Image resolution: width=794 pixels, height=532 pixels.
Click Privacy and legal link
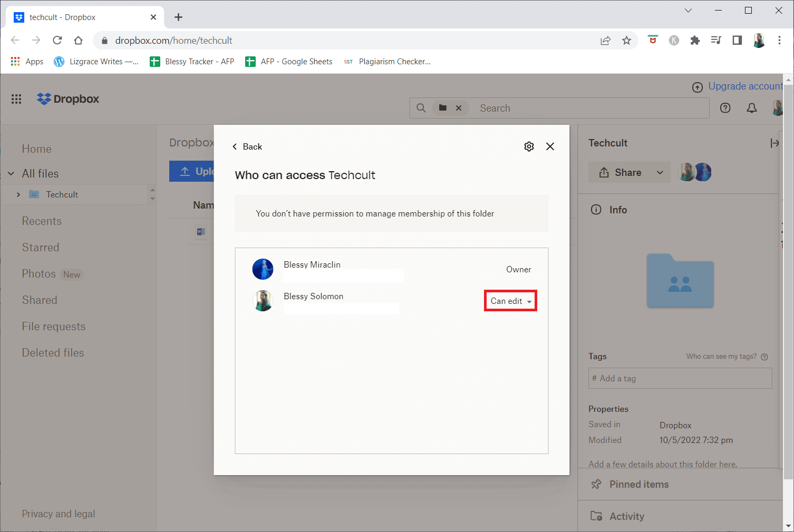pyautogui.click(x=59, y=514)
